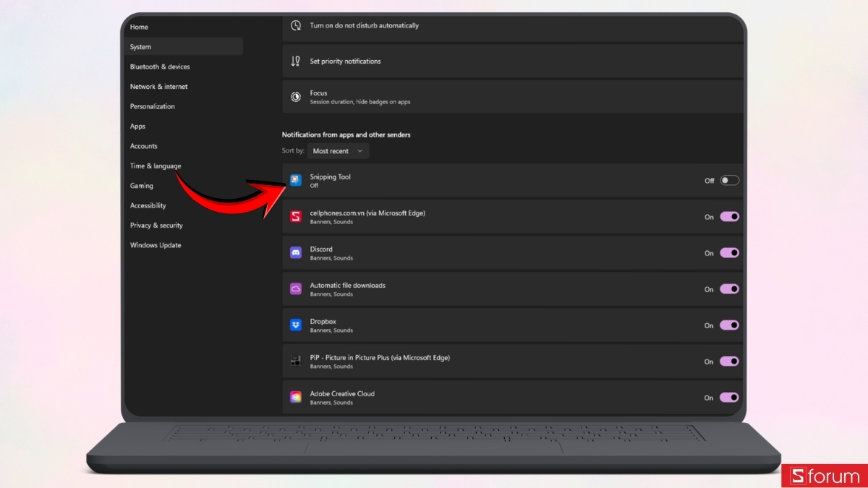Open Gaming settings
This screenshot has width=868, height=488.
point(142,186)
